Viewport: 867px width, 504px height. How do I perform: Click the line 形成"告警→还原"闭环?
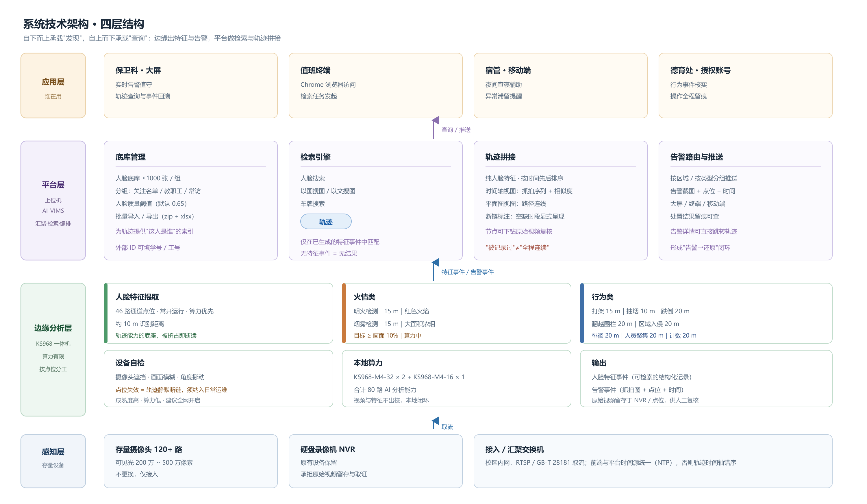pyautogui.click(x=700, y=247)
